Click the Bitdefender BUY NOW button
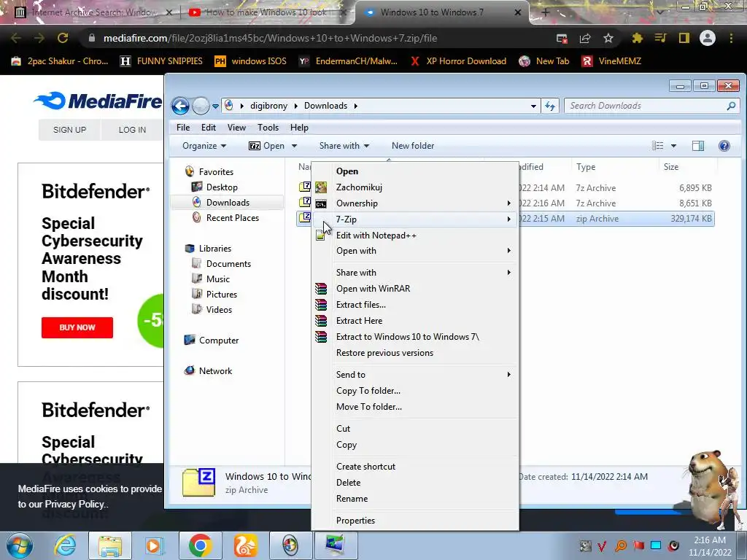Image resolution: width=747 pixels, height=560 pixels. coord(77,327)
